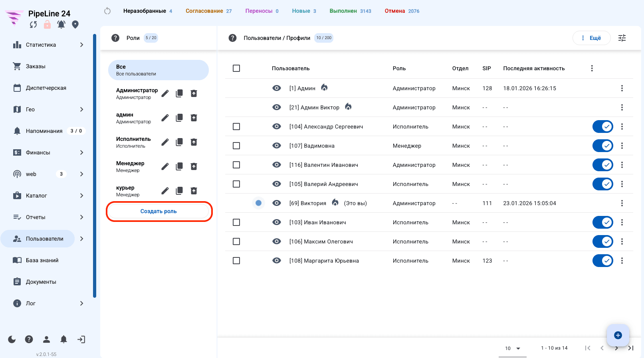Switch to the Новые orders tab
Screen dimensions: 644x358
pyautogui.click(x=304, y=11)
